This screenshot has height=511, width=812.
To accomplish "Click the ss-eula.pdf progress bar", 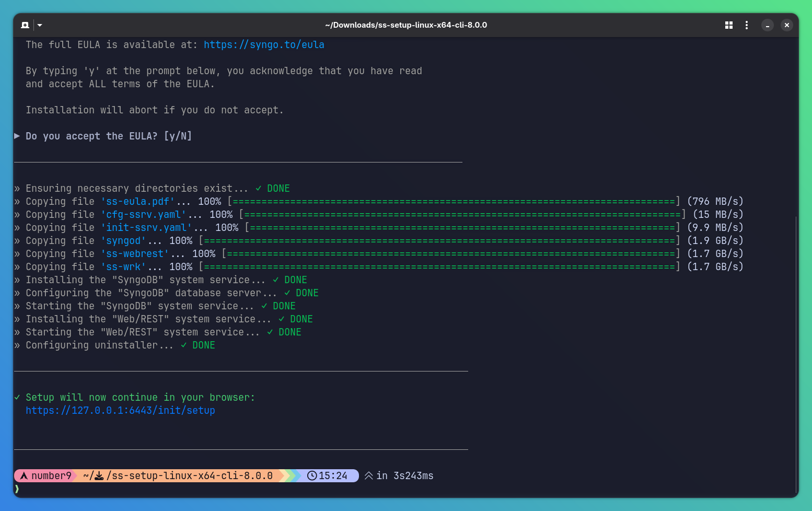I will coord(454,202).
